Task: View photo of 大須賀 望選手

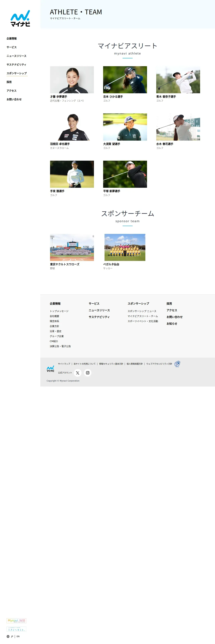Action: pyautogui.click(x=125, y=127)
